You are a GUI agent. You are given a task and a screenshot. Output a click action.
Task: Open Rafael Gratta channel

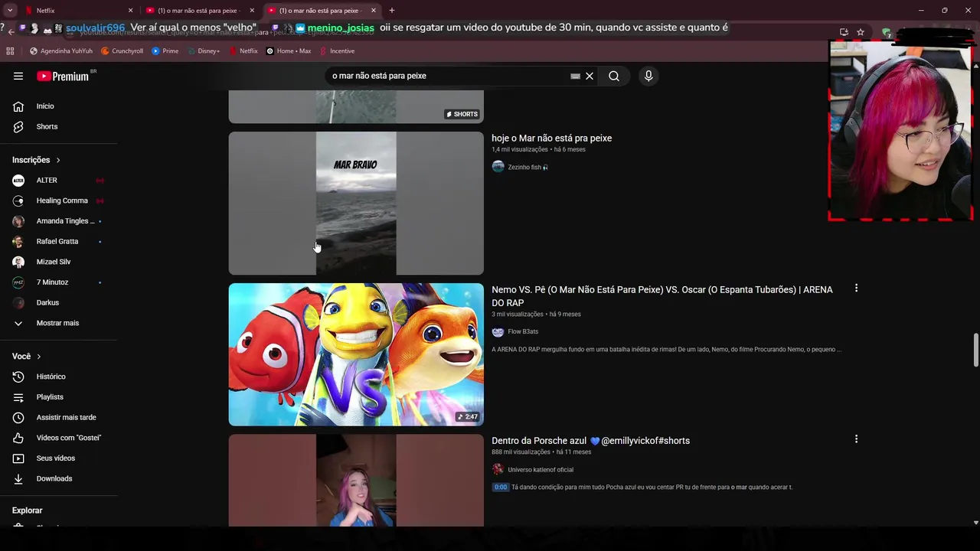click(58, 241)
